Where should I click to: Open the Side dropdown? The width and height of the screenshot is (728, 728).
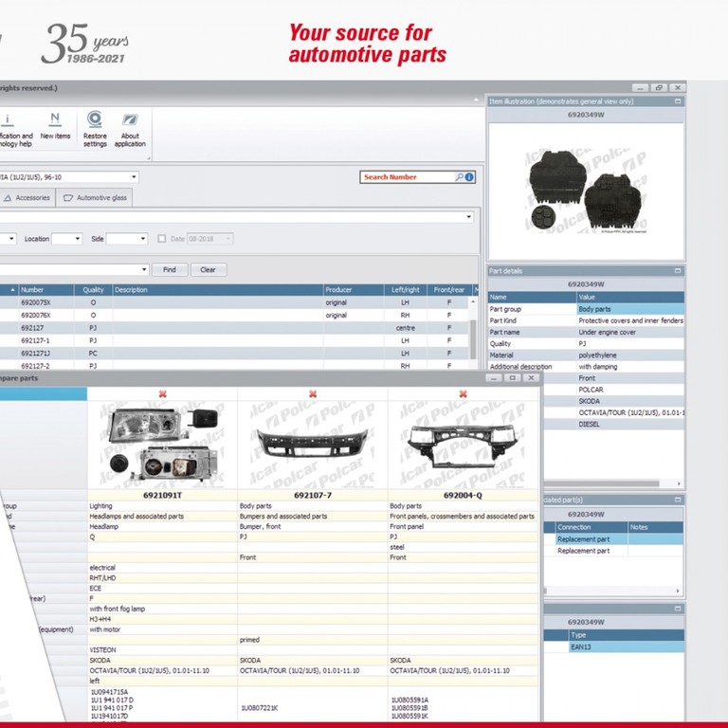(x=143, y=239)
